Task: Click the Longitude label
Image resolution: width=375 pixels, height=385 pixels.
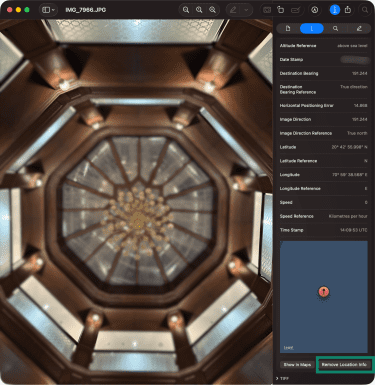Action: point(289,175)
